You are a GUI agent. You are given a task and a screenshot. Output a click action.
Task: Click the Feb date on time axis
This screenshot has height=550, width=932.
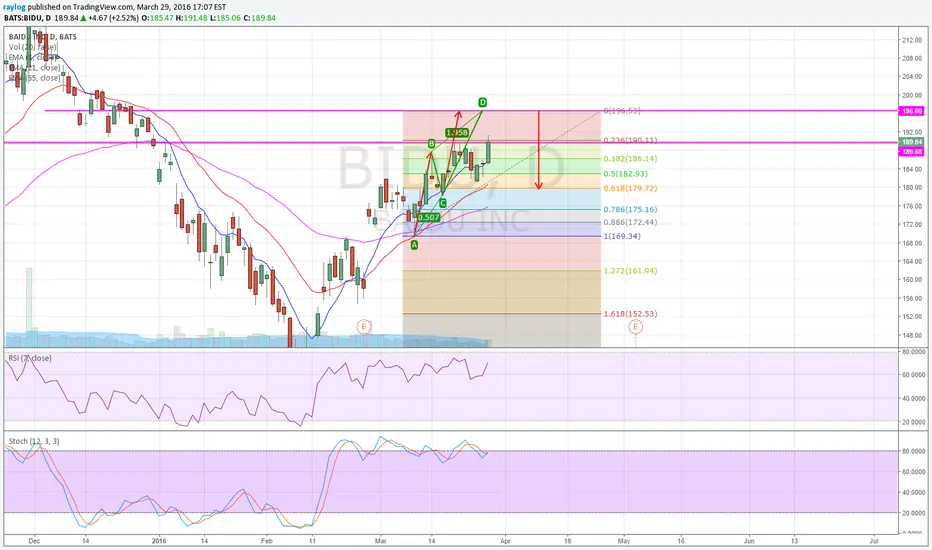pos(267,541)
